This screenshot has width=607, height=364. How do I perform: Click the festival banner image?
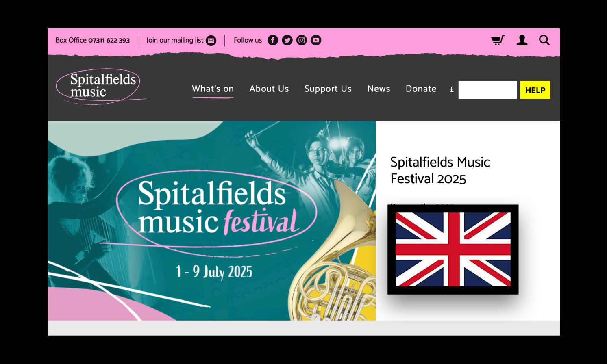click(x=212, y=221)
